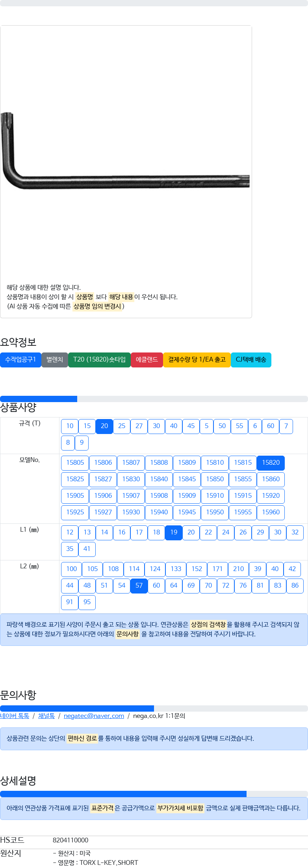Select L1 length 41 mm
The width and height of the screenshot is (308, 868).
[x=87, y=549]
